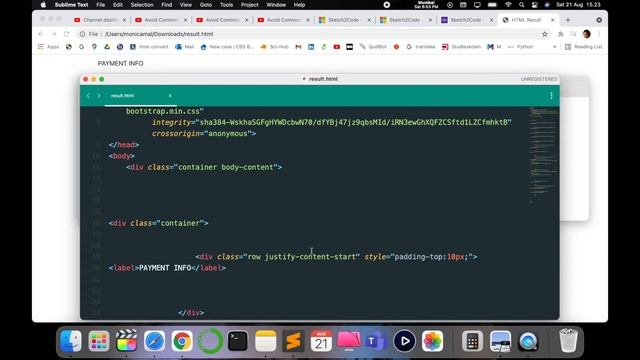The height and width of the screenshot is (360, 640).
Task: Open Calendar showing 21 in the dock
Action: click(x=321, y=341)
